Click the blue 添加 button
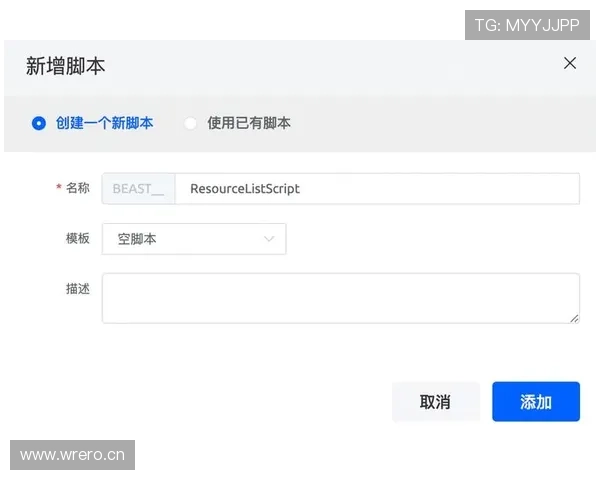This screenshot has width=600, height=480. [536, 402]
